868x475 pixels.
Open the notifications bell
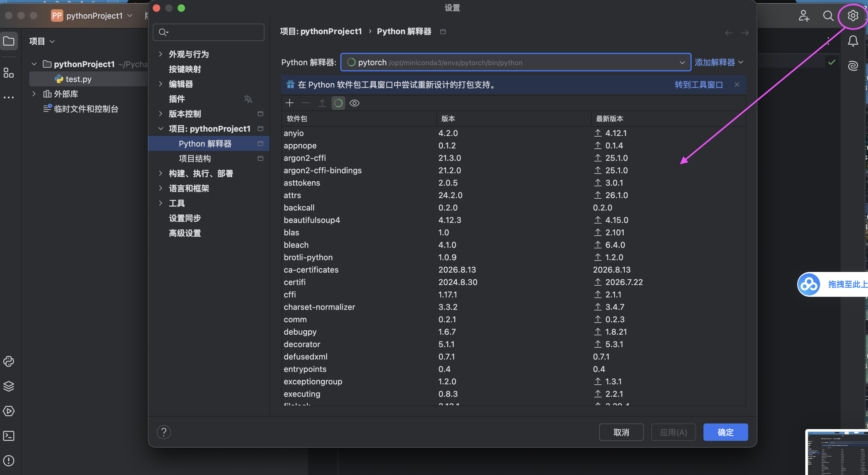852,41
